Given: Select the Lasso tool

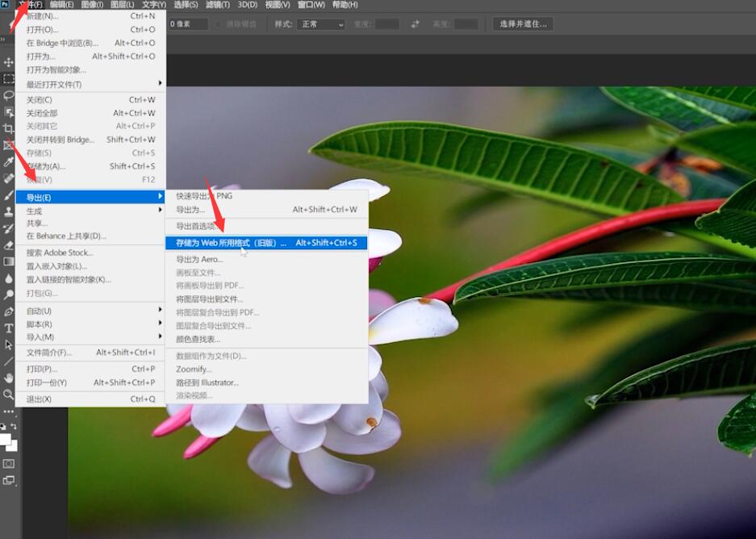Looking at the screenshot, I should pos(8,95).
